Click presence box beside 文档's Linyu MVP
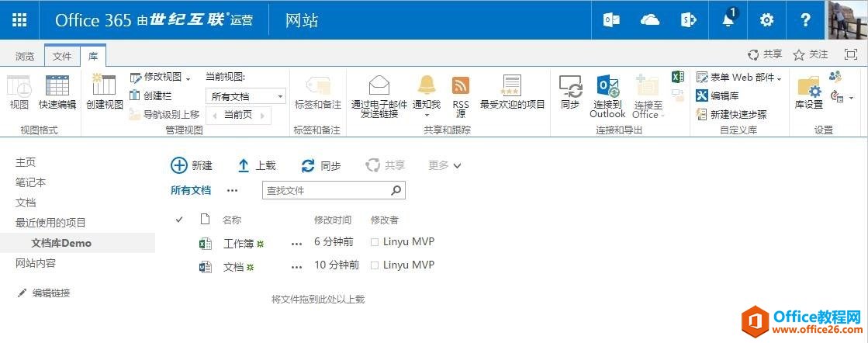The width and height of the screenshot is (868, 343). pyautogui.click(x=375, y=265)
